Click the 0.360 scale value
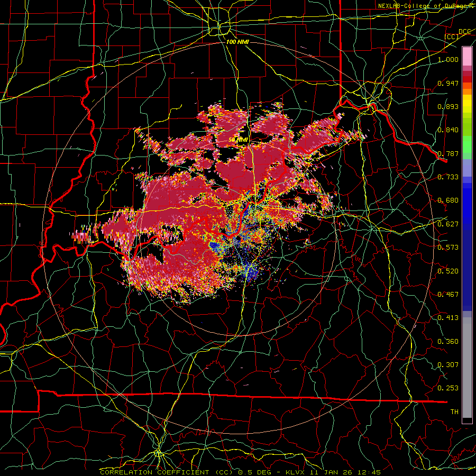The width and height of the screenshot is (476, 476). (448, 342)
